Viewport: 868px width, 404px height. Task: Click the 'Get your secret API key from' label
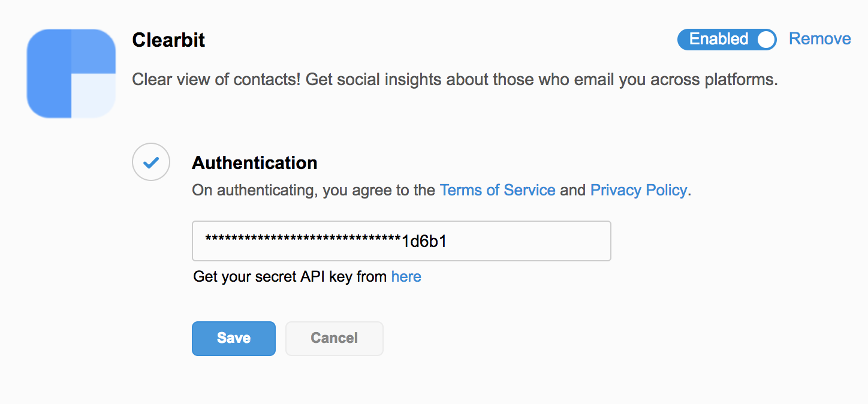pyautogui.click(x=290, y=276)
